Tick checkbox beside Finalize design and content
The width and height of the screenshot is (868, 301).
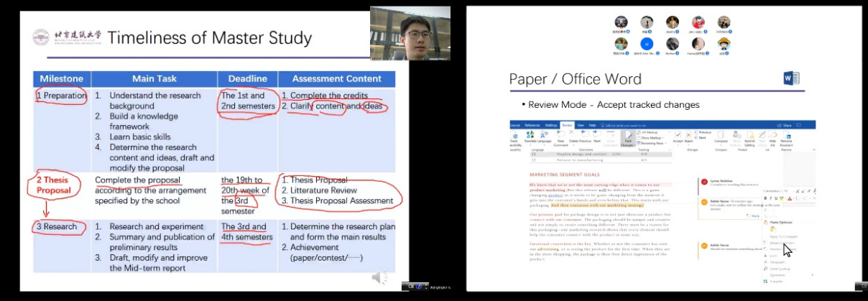(533, 154)
